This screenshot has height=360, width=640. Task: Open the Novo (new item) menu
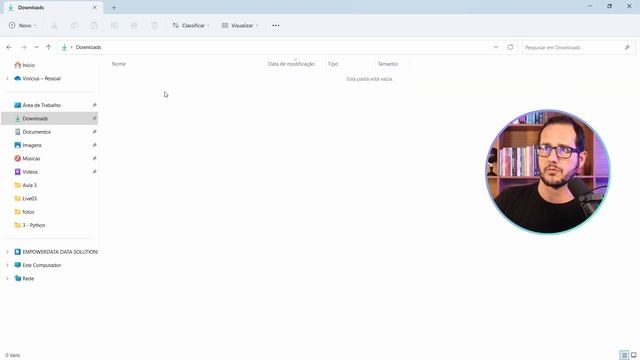click(x=22, y=25)
